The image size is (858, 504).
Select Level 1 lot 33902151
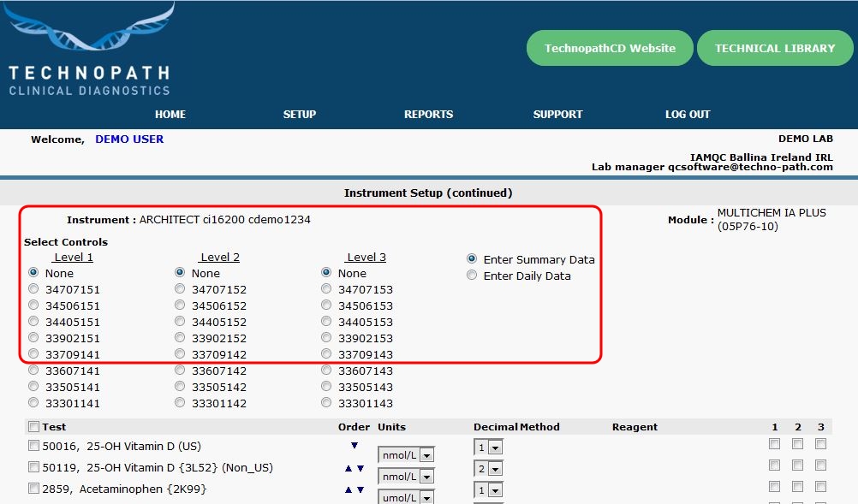pos(33,337)
